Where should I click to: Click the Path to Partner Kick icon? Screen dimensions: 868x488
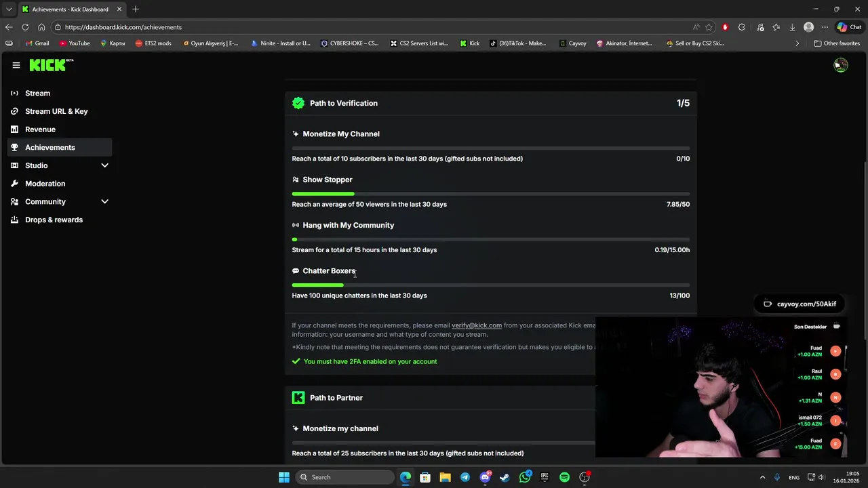(298, 398)
